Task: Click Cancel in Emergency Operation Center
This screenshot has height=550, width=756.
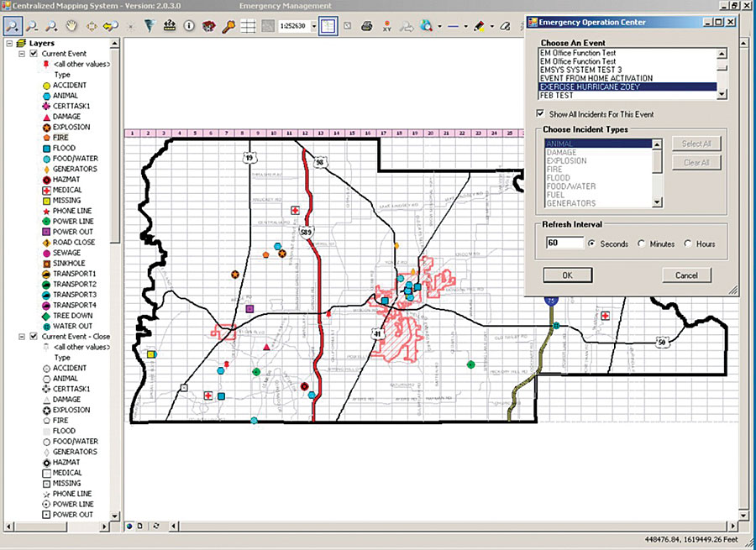Action: 686,275
